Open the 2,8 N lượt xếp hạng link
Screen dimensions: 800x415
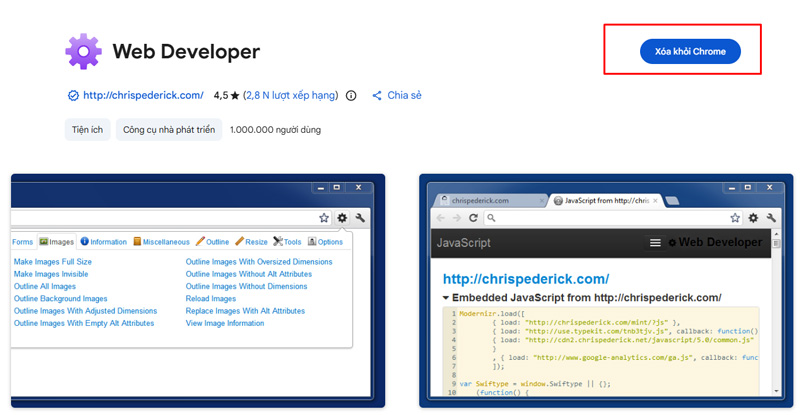click(293, 96)
